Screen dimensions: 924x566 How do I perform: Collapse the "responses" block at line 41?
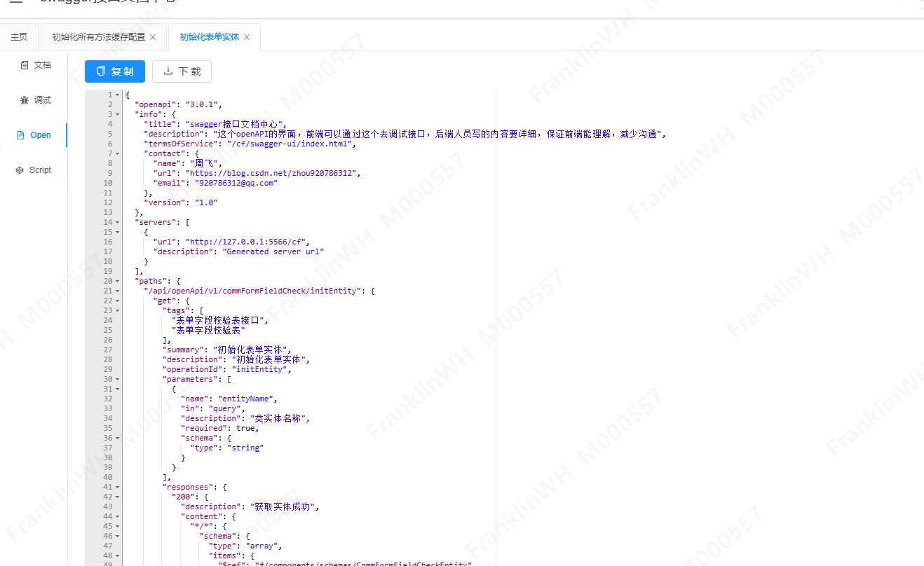(x=118, y=487)
